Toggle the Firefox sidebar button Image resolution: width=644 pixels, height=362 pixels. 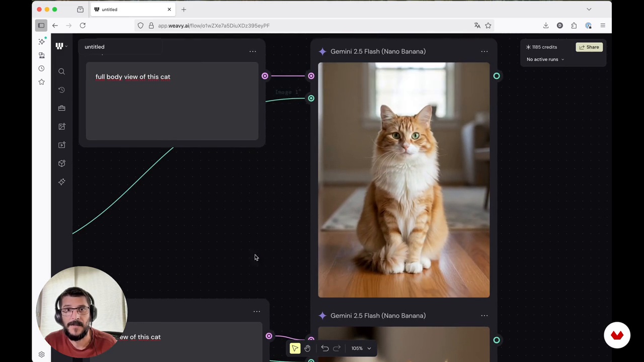(x=41, y=25)
